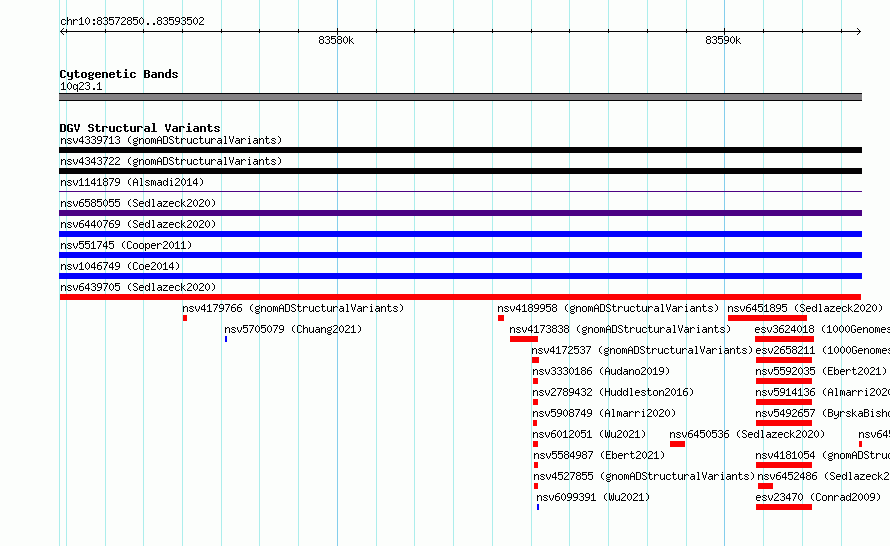This screenshot has height=546, width=890.
Task: Open nsv2789432 (Huddleston2016) label
Action: (x=613, y=392)
